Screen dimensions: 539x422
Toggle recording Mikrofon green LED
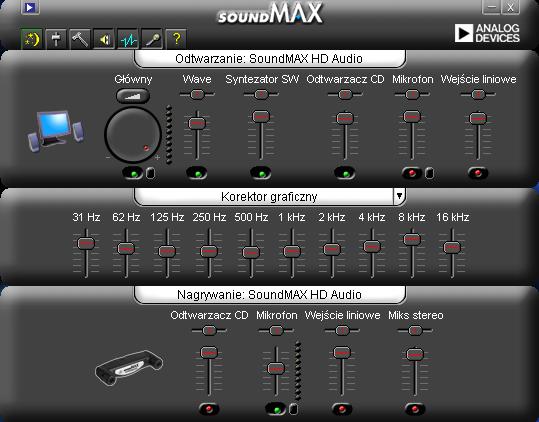click(276, 409)
